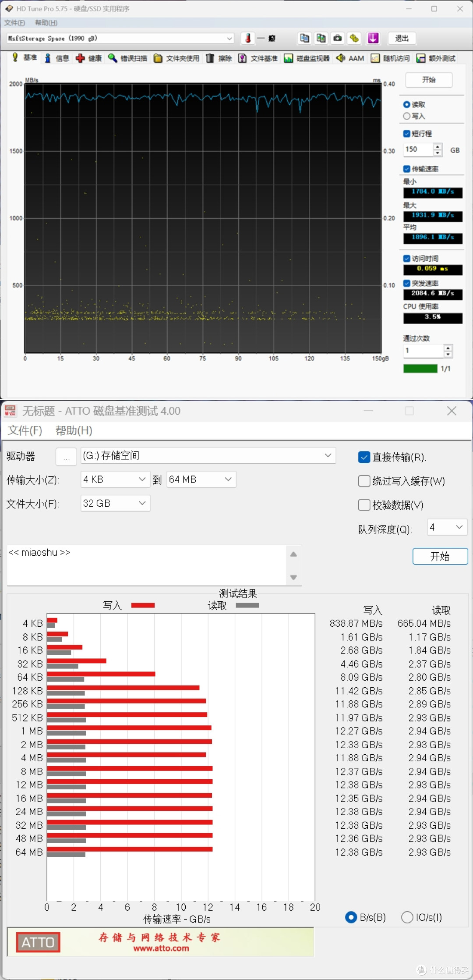Toggle the 短行程 short stroke checkbox
The height and width of the screenshot is (980, 473).
pyautogui.click(x=406, y=133)
